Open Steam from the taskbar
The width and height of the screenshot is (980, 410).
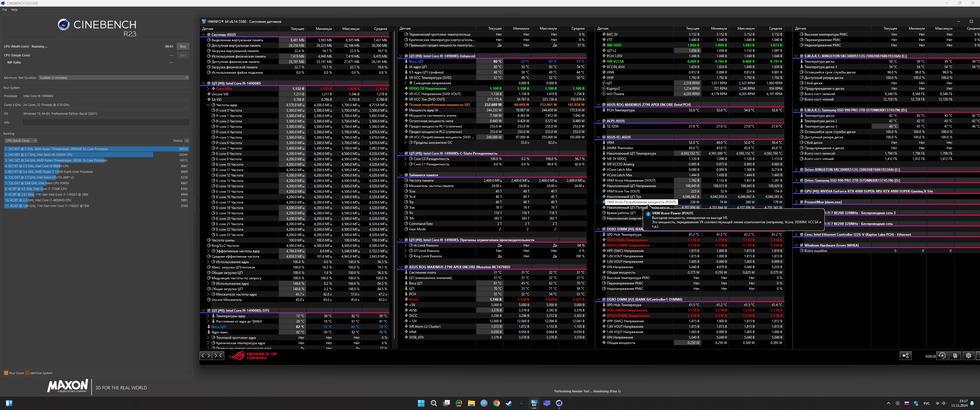pos(509,403)
